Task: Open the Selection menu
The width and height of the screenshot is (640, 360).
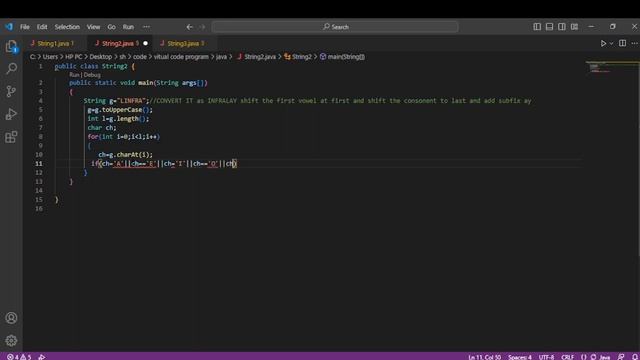Action: point(67,27)
